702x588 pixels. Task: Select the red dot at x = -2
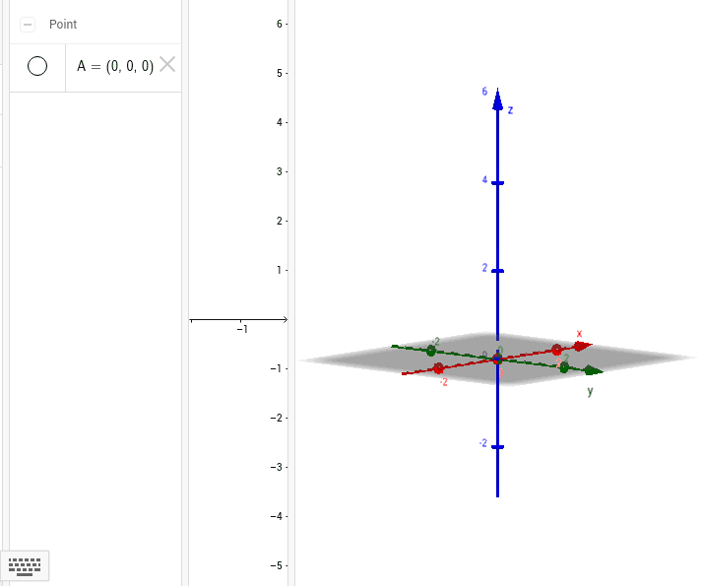[438, 368]
